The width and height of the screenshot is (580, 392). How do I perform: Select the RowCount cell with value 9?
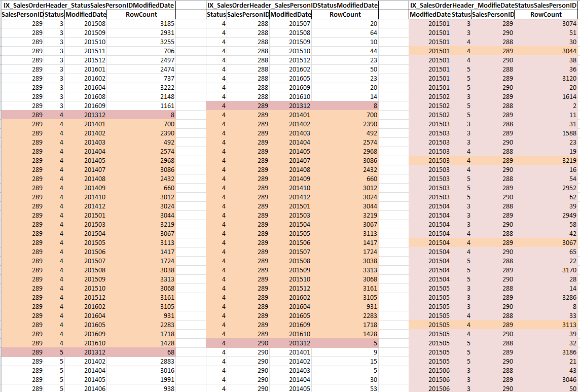coord(345,352)
